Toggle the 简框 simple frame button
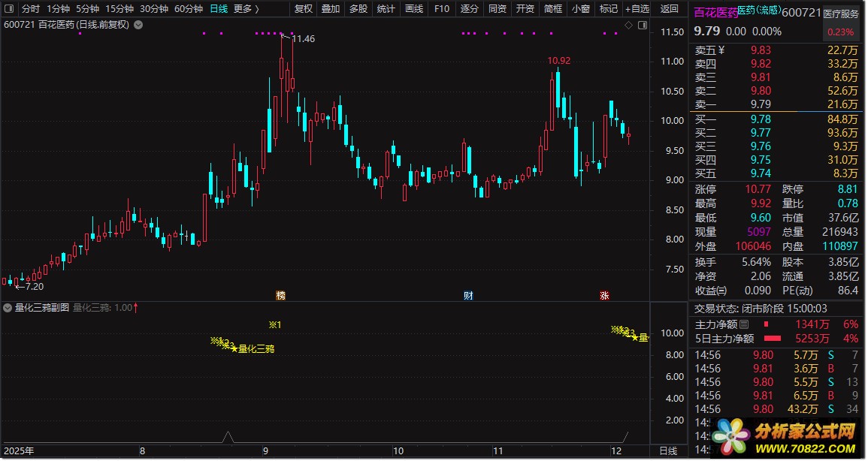Image resolution: width=868 pixels, height=461 pixels. [552, 9]
